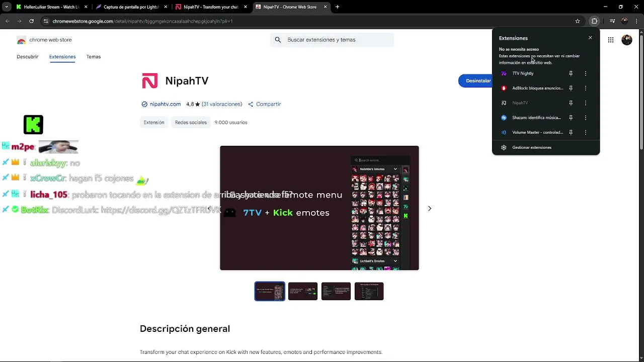Select the second screenshot thumbnail
644x362 pixels.
[x=303, y=291]
